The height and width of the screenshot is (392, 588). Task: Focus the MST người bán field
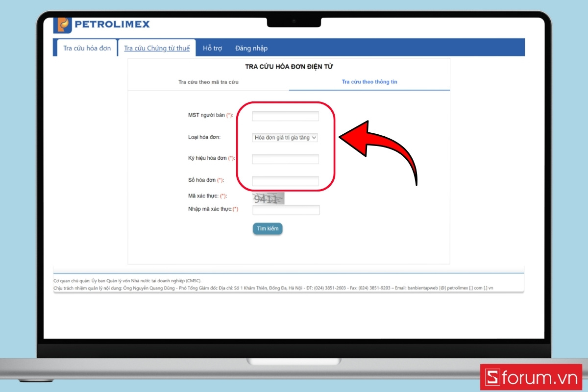click(x=285, y=116)
